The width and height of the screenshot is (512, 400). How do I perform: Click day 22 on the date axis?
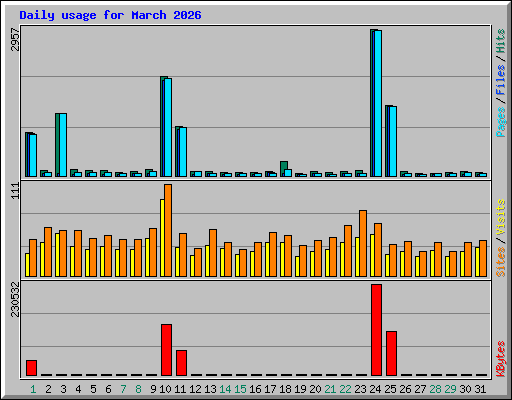345,389
